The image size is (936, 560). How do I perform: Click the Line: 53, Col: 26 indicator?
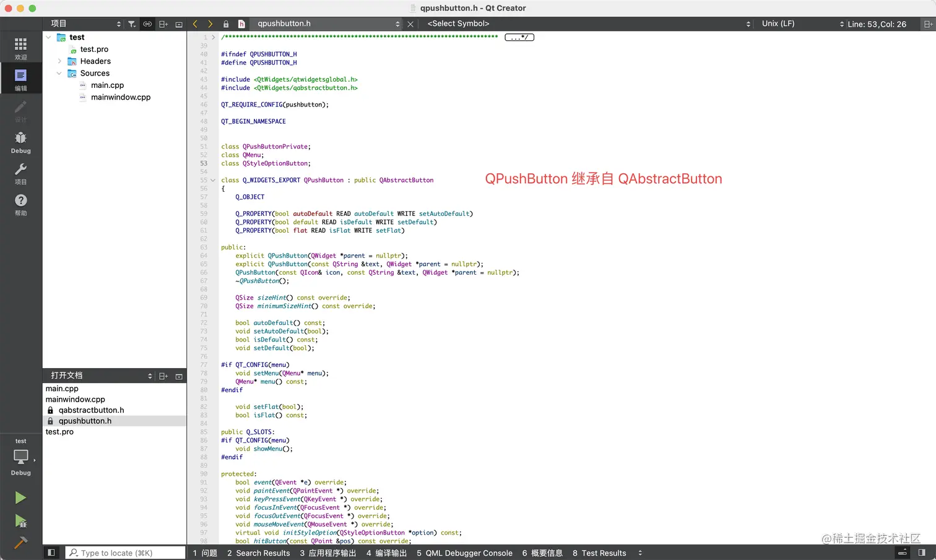(x=877, y=24)
